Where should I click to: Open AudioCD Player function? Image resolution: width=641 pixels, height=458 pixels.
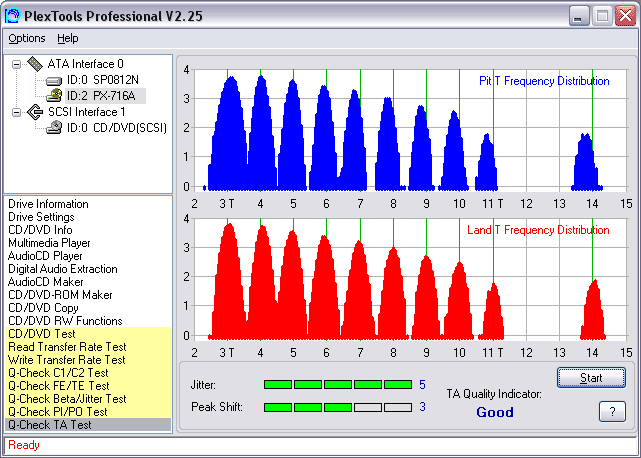(45, 256)
